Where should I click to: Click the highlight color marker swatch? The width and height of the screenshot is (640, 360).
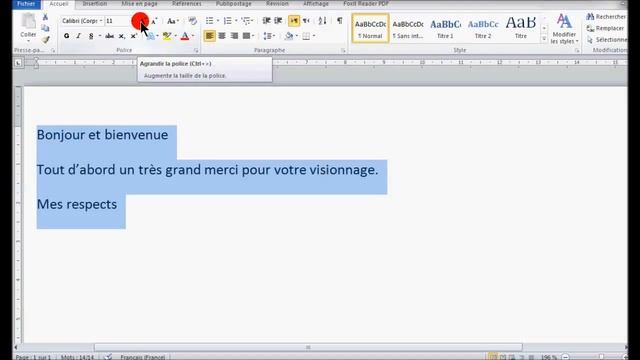(x=167, y=36)
